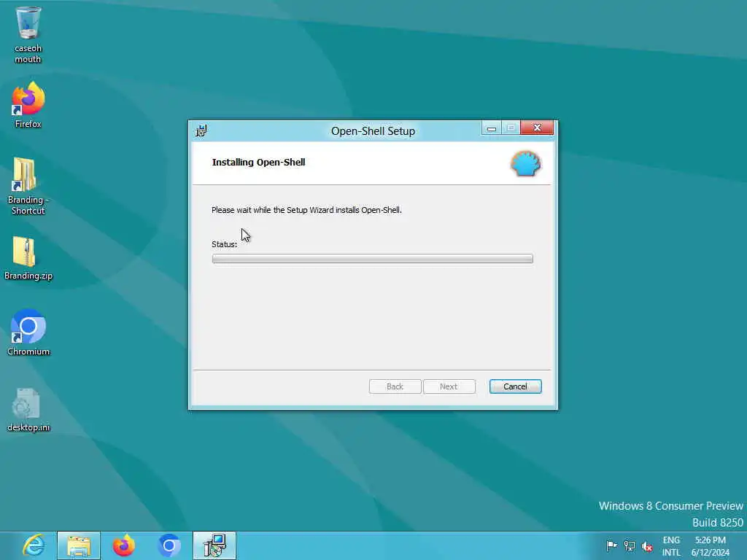
Task: Click the Open-Shell blue shell logo
Action: pos(525,164)
